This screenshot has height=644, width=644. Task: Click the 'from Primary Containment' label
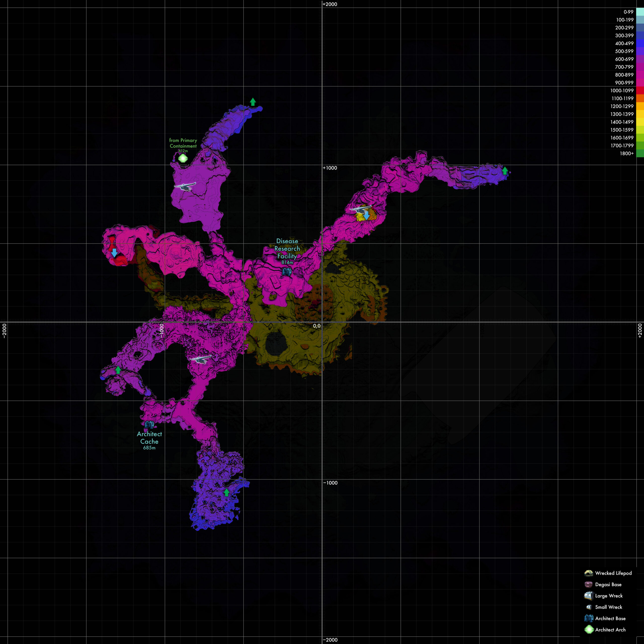[x=183, y=143]
